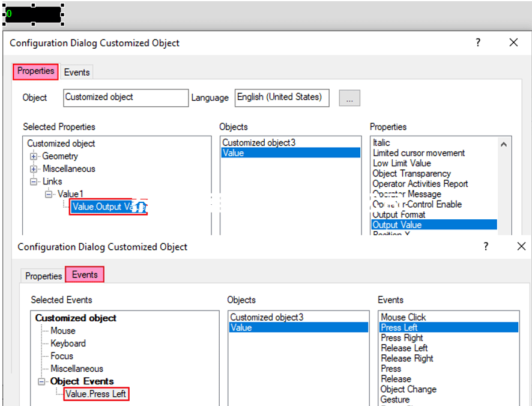Open Properties tab in lower dialog

click(43, 276)
